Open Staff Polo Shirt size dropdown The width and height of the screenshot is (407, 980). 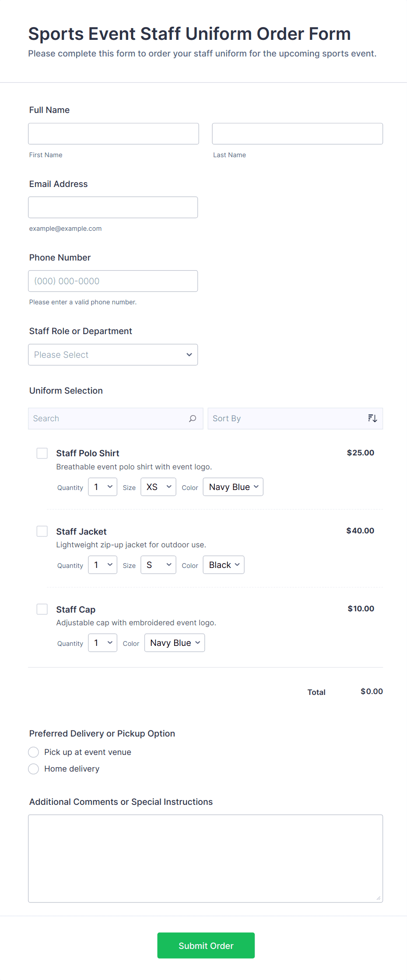click(x=158, y=487)
